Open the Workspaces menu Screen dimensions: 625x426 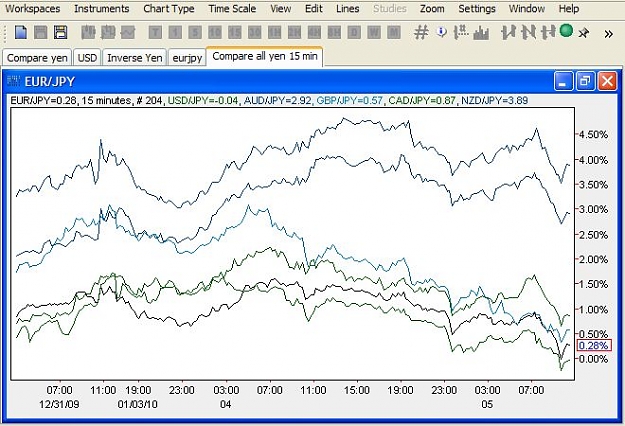tap(33, 9)
